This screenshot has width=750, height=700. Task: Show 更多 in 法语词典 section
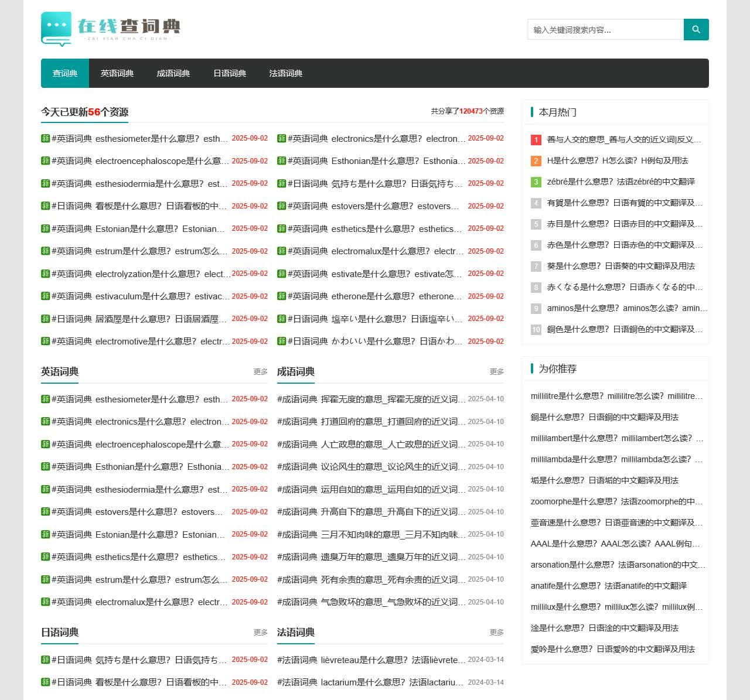(496, 633)
